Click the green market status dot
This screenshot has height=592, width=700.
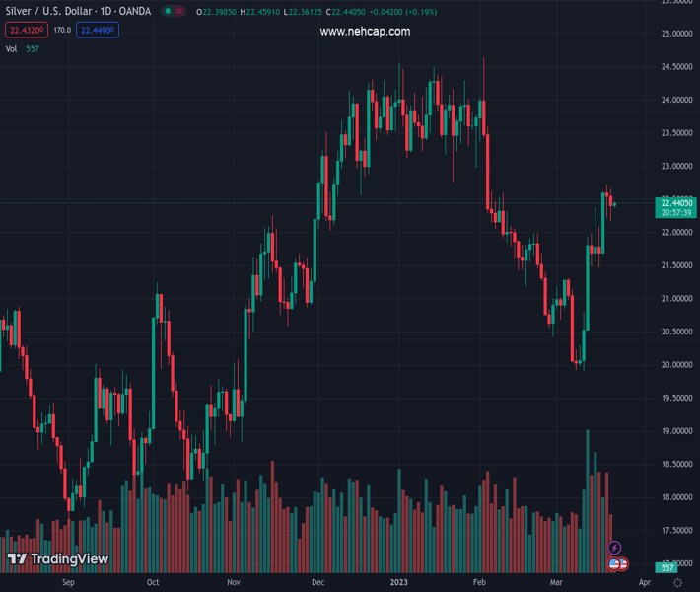169,12
